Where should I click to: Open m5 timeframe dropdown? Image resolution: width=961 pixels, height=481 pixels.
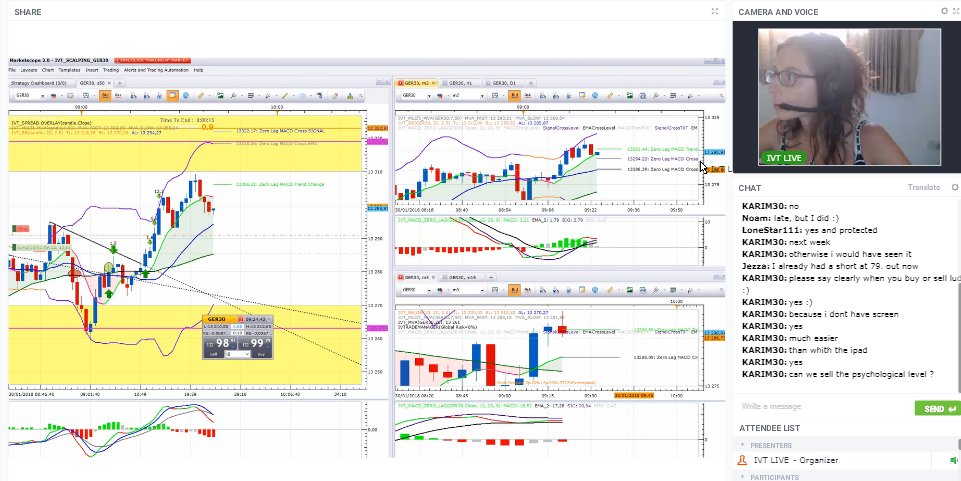click(x=482, y=290)
